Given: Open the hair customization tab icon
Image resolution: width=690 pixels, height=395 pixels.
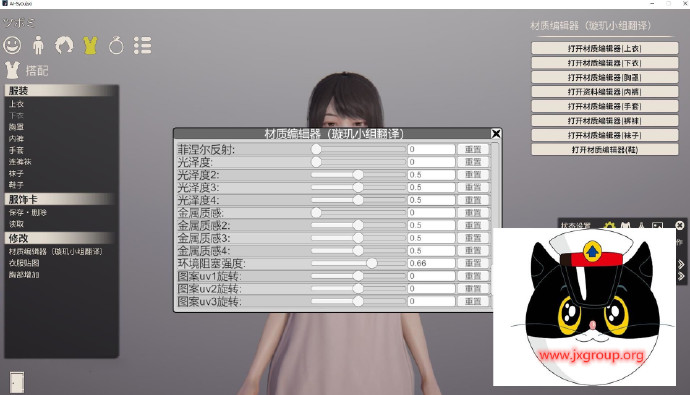Looking at the screenshot, I should (64, 45).
